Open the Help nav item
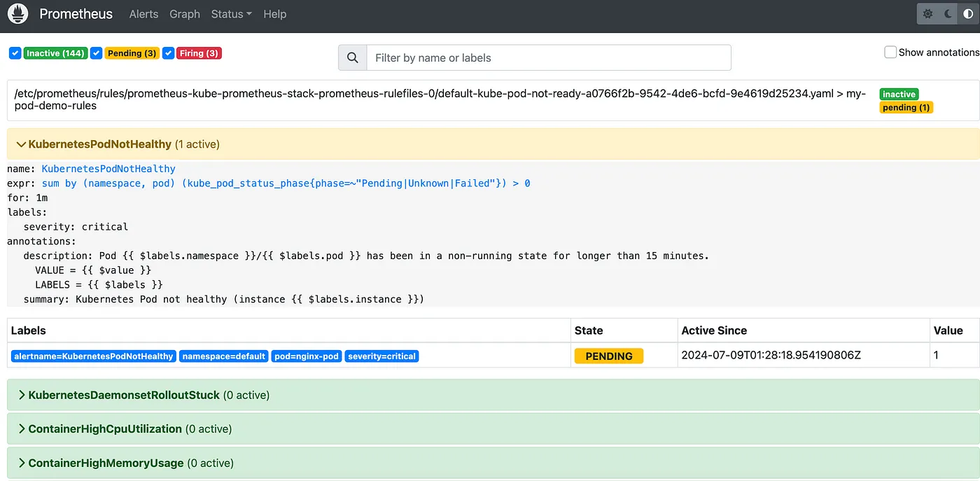 tap(275, 14)
